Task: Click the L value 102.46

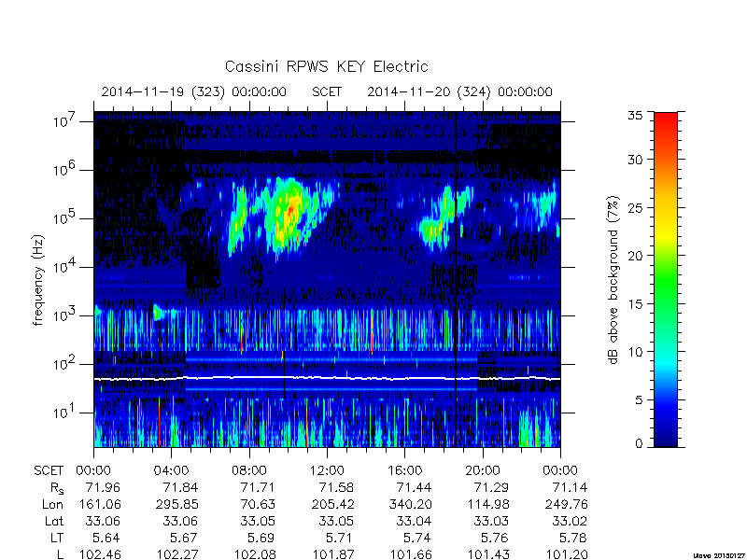Action: (100, 554)
